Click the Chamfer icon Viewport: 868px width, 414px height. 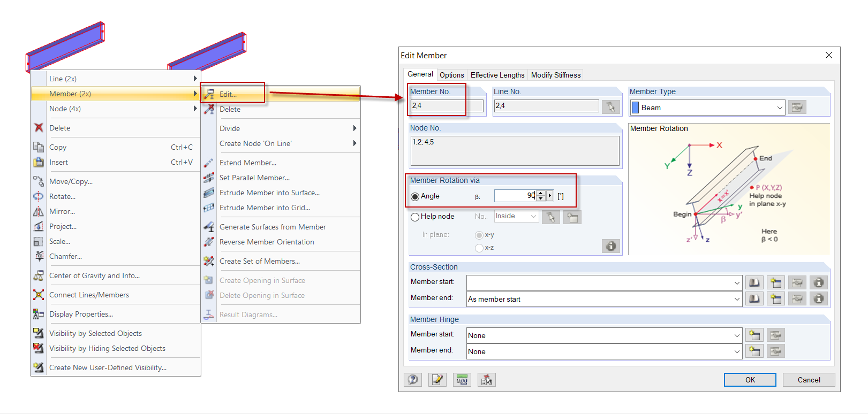(x=39, y=256)
